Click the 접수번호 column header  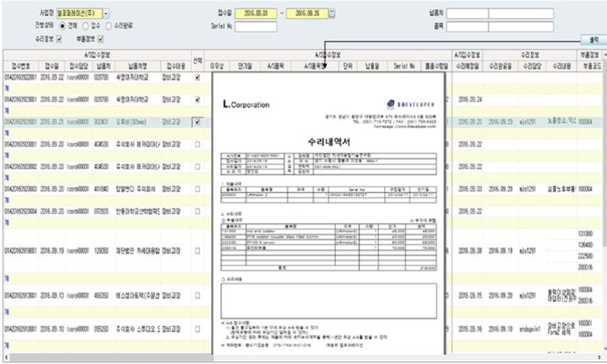point(20,66)
